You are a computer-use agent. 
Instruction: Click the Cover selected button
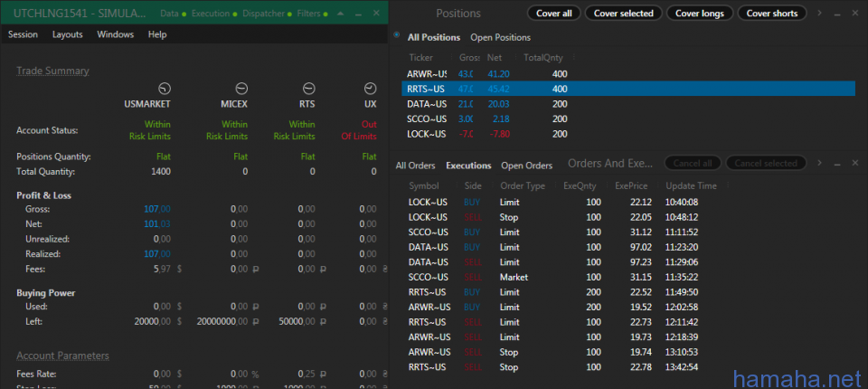pos(624,14)
